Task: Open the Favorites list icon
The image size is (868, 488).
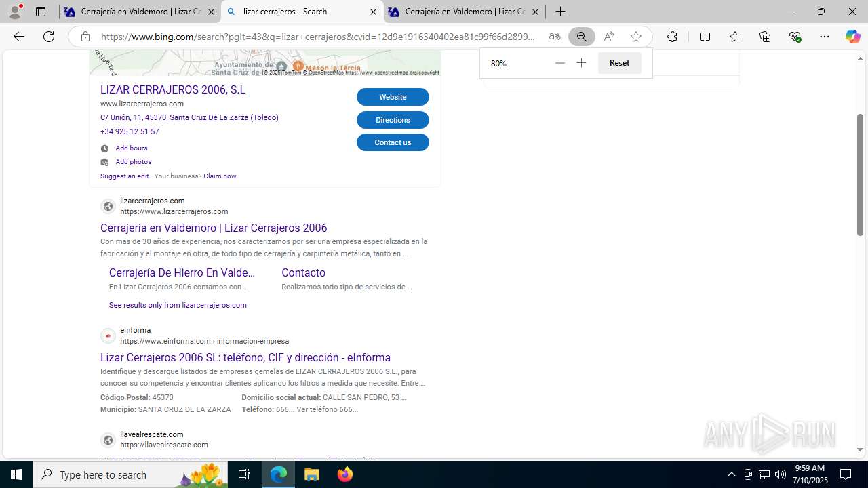Action: [735, 37]
